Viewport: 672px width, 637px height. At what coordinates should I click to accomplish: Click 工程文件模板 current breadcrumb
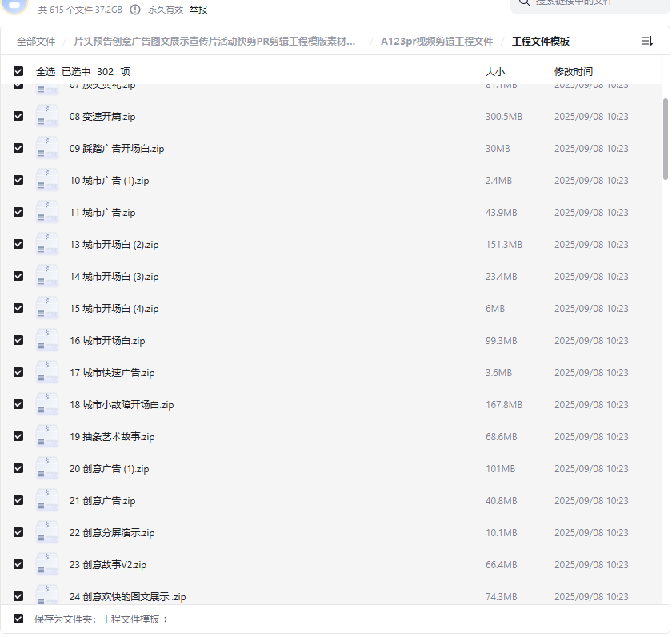541,42
